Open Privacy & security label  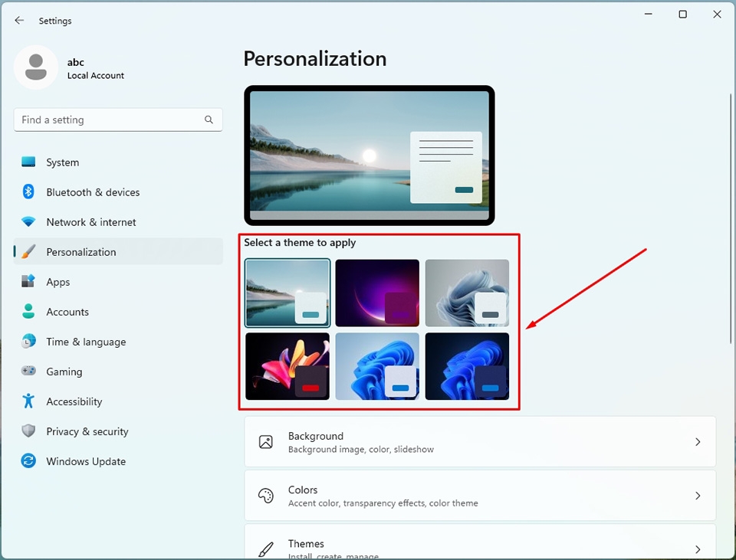(x=87, y=431)
